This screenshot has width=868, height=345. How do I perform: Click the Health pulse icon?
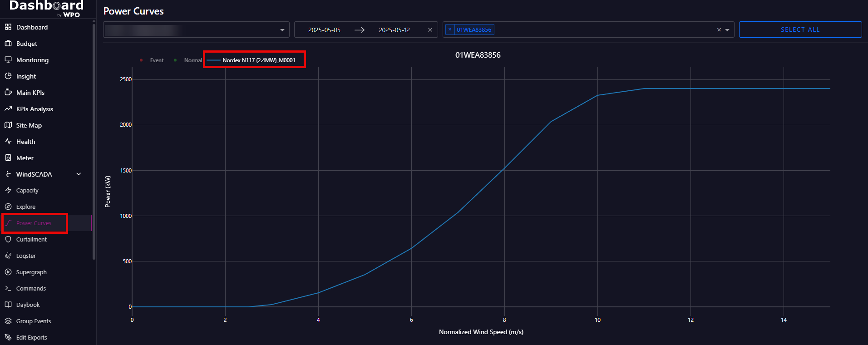8,142
